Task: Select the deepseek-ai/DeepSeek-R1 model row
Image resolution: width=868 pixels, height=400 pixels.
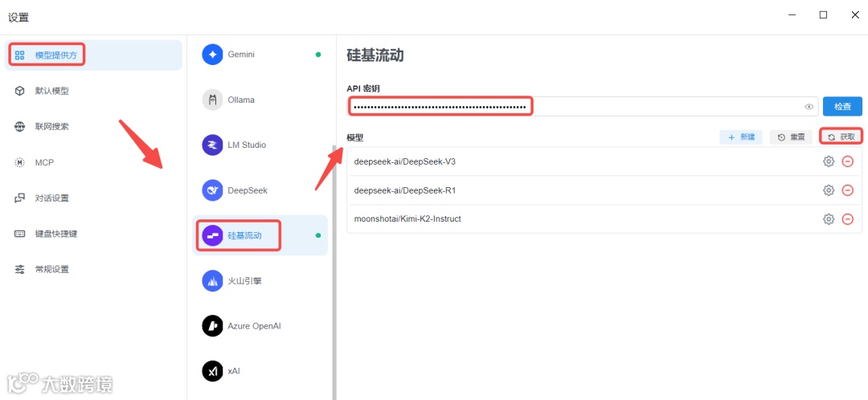Action: 604,190
